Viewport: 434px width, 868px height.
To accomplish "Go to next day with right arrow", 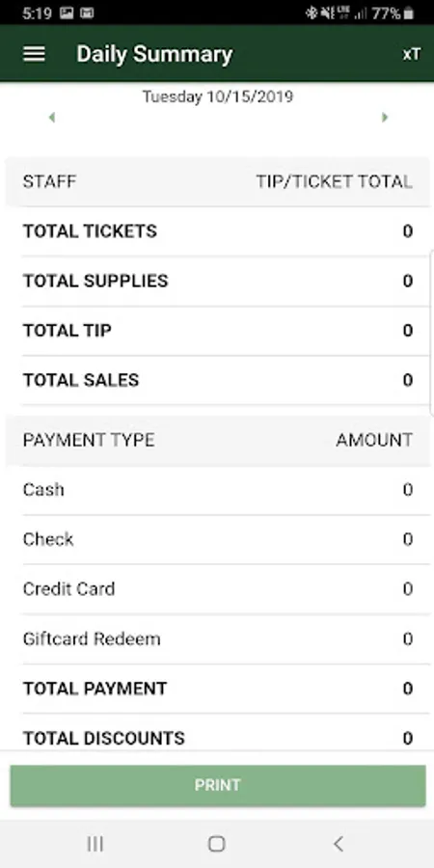I will click(x=385, y=118).
